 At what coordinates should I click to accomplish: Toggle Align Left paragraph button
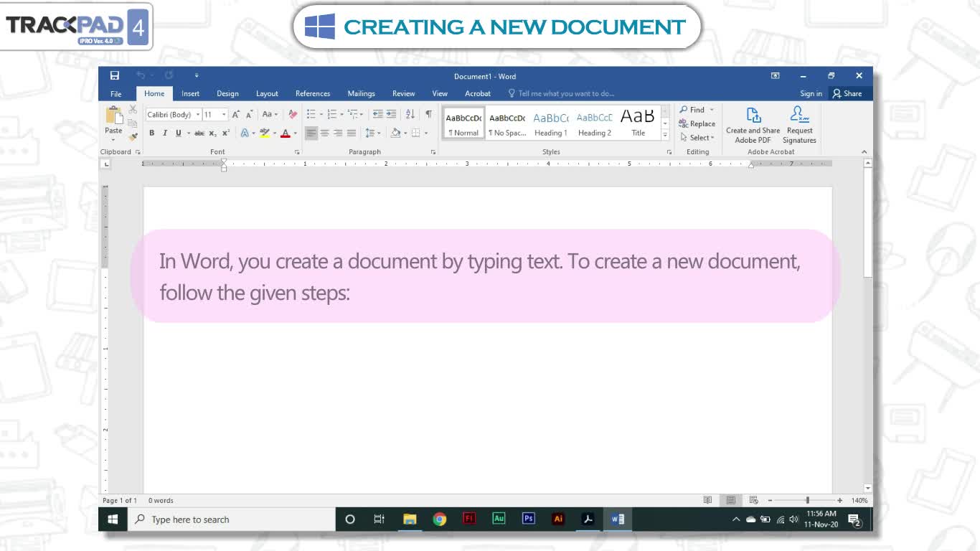(x=311, y=133)
